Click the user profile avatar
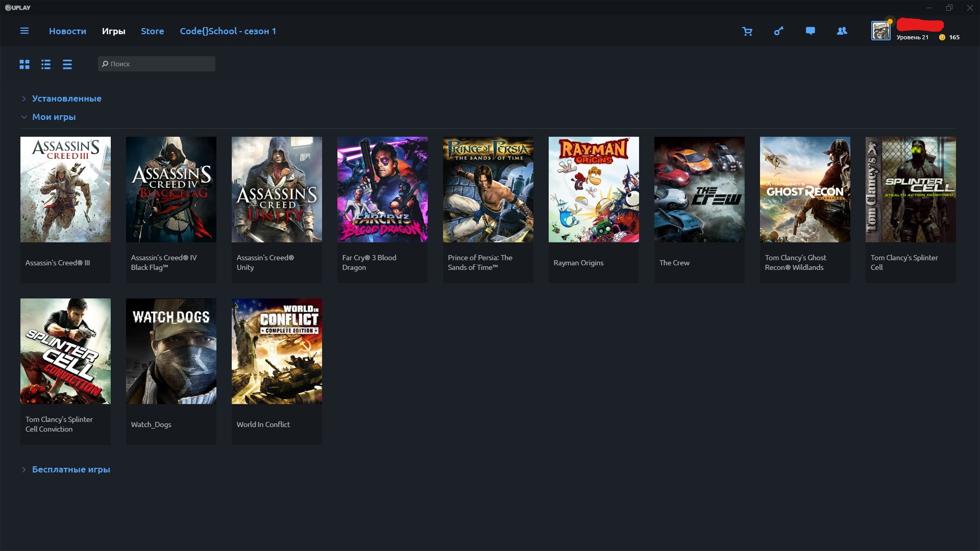This screenshot has width=980, height=551. point(881,31)
